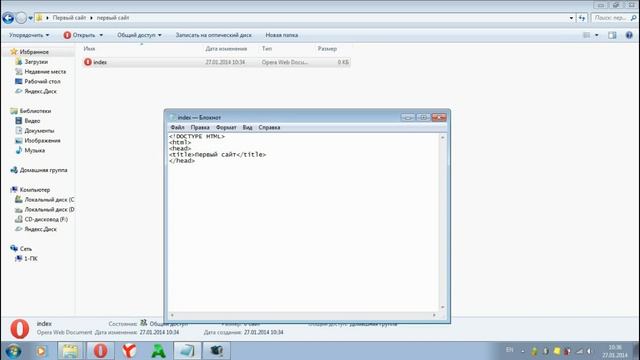
Task: Click the Explorer back navigation arrow
Action: coord(8,18)
